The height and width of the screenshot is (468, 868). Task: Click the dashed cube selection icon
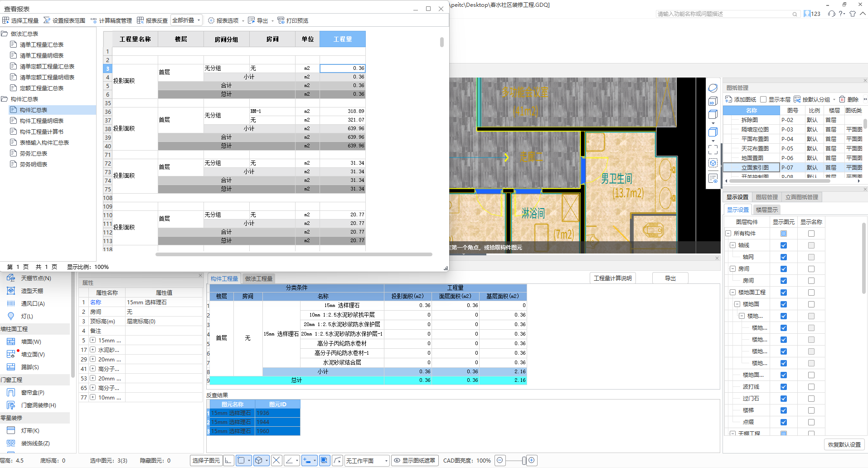coord(713,163)
